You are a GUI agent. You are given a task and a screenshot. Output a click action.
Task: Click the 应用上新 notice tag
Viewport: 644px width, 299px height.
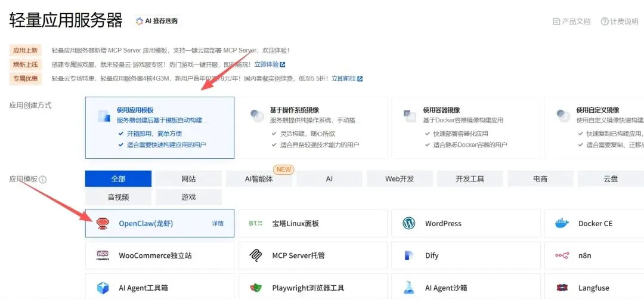[x=26, y=51]
